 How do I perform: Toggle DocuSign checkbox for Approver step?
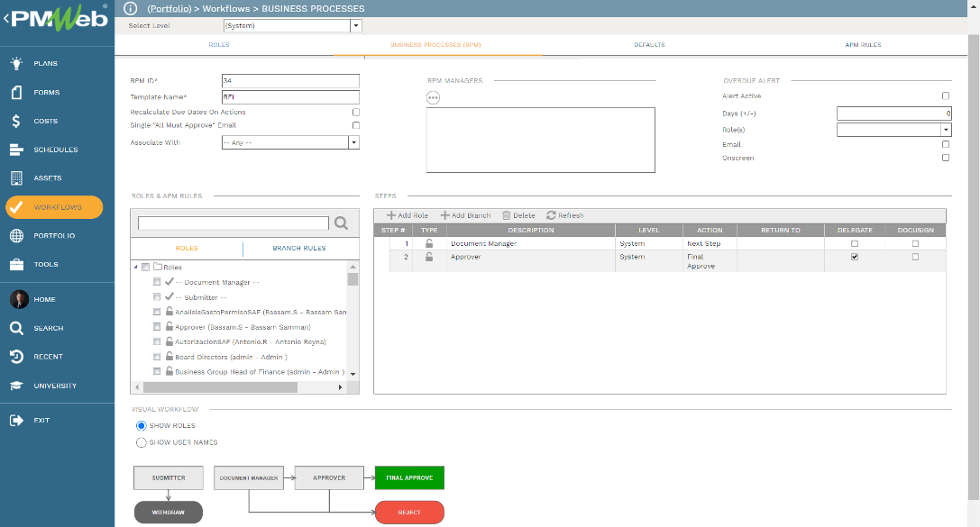[x=916, y=257]
